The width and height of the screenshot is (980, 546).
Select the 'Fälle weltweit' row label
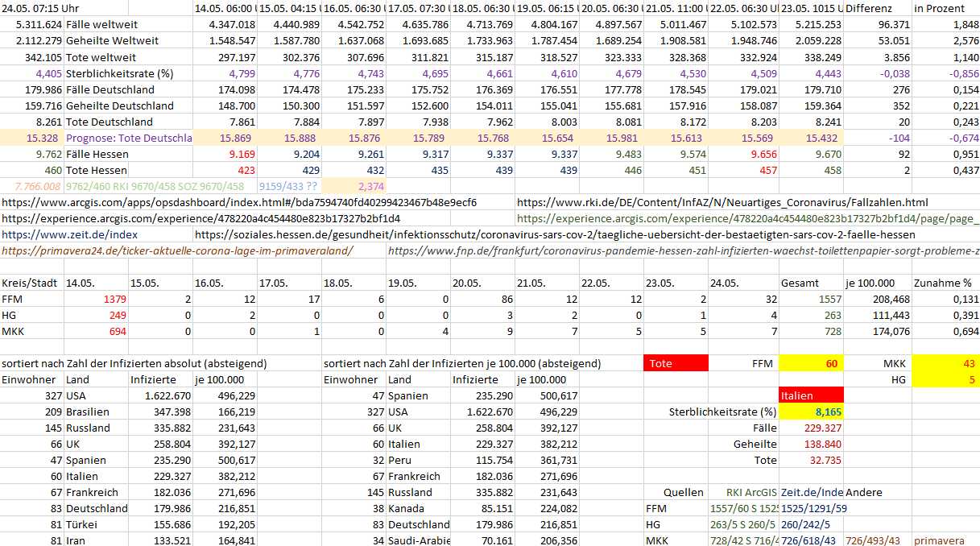(x=104, y=25)
